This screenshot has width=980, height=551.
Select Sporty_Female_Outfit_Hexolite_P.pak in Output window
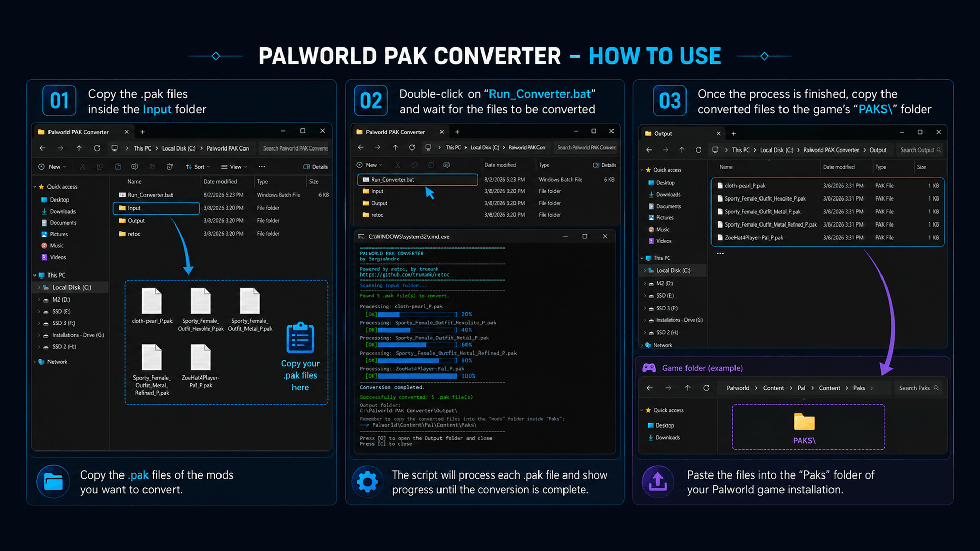[x=827, y=198]
